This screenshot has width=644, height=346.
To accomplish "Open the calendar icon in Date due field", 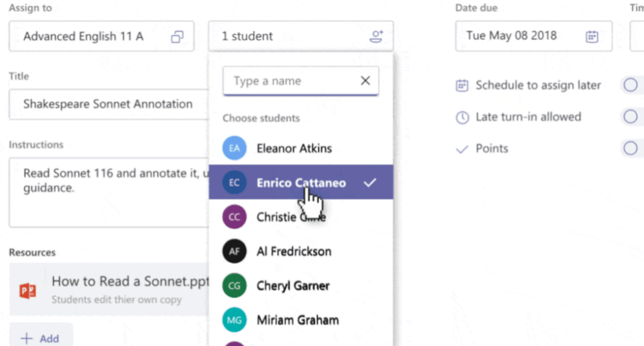I will (x=592, y=36).
